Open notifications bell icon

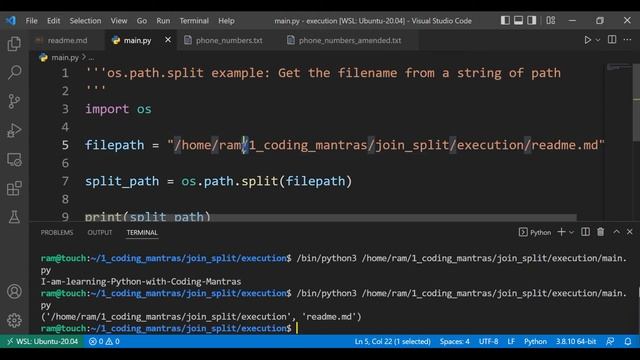tap(628, 341)
